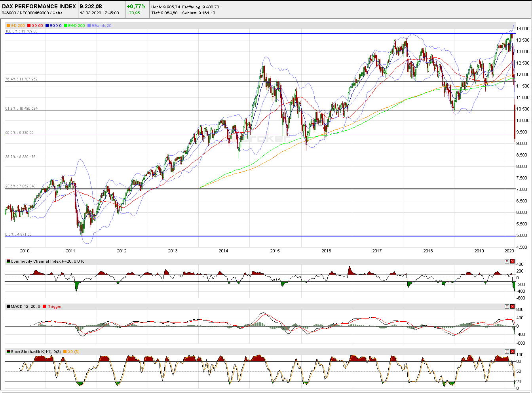Screen dimensions: 532x393
Task: Toggle the GD 200 overlay visibility
Action: pos(17,25)
